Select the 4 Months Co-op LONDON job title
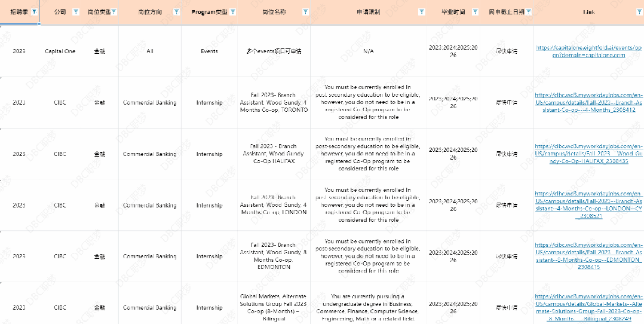 pos(274,205)
